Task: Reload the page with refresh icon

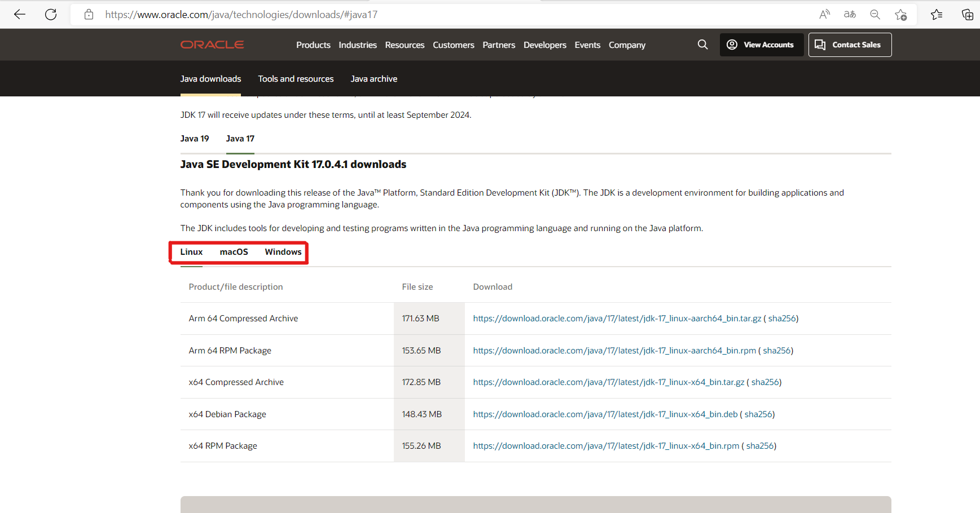Action: coord(51,14)
